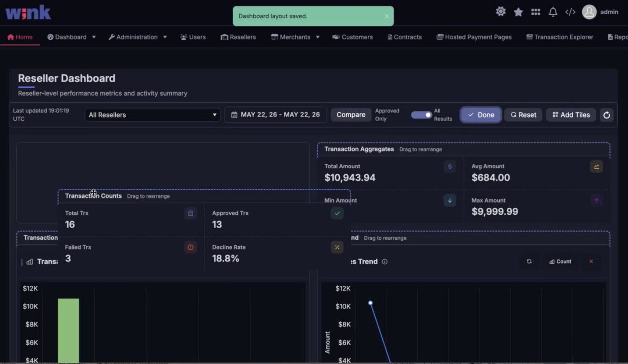
Task: Click the Wink logo
Action: click(x=28, y=12)
